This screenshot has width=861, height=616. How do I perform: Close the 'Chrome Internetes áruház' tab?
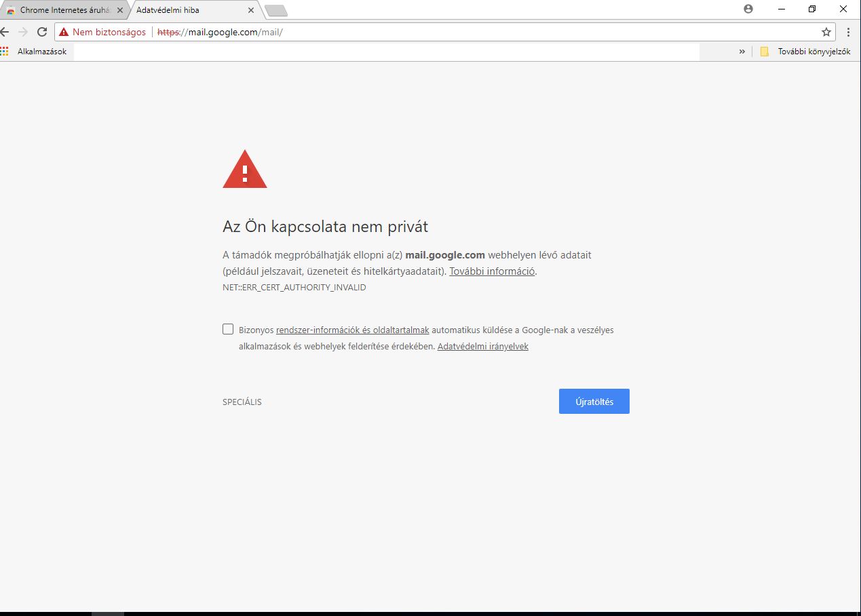point(120,10)
